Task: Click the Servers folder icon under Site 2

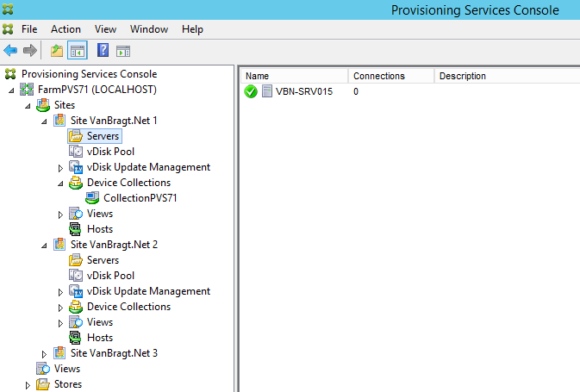Action: 76,260
